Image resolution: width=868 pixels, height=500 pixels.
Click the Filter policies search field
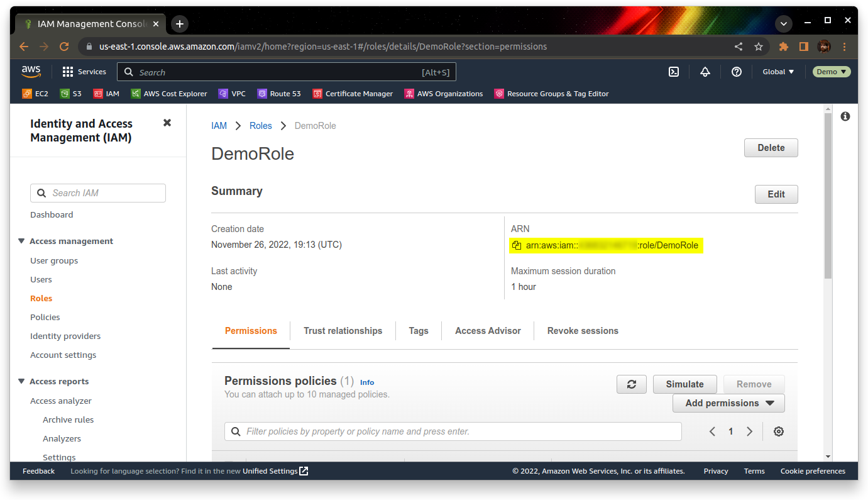tap(453, 431)
